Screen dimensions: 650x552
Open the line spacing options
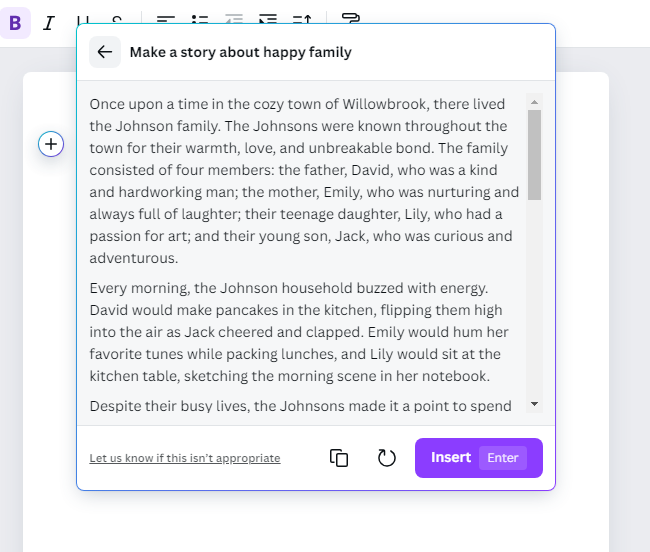[301, 18]
